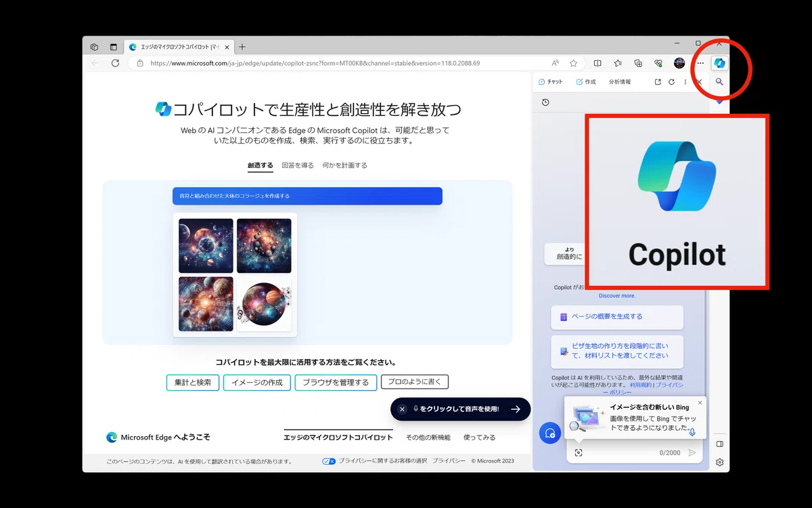Open the workspaces icon left of tabs
The image size is (812, 508).
click(95, 47)
